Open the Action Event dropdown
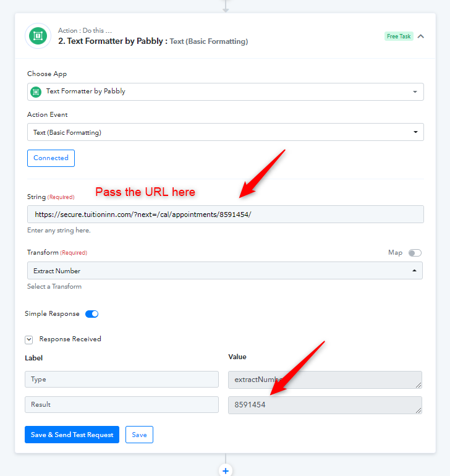 click(225, 132)
